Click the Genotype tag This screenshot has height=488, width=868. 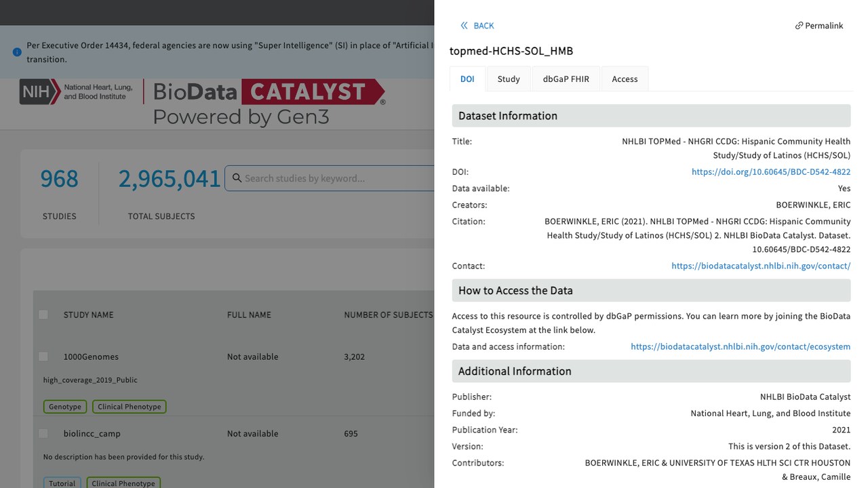pos(65,407)
